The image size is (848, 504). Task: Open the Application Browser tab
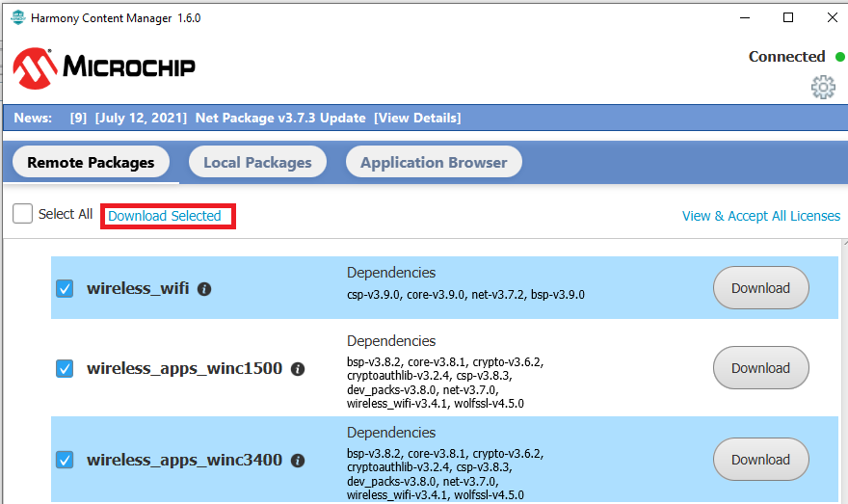434,162
